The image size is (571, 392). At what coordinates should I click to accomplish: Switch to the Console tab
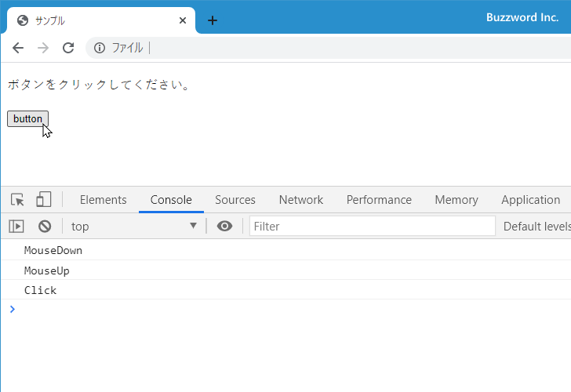(171, 200)
